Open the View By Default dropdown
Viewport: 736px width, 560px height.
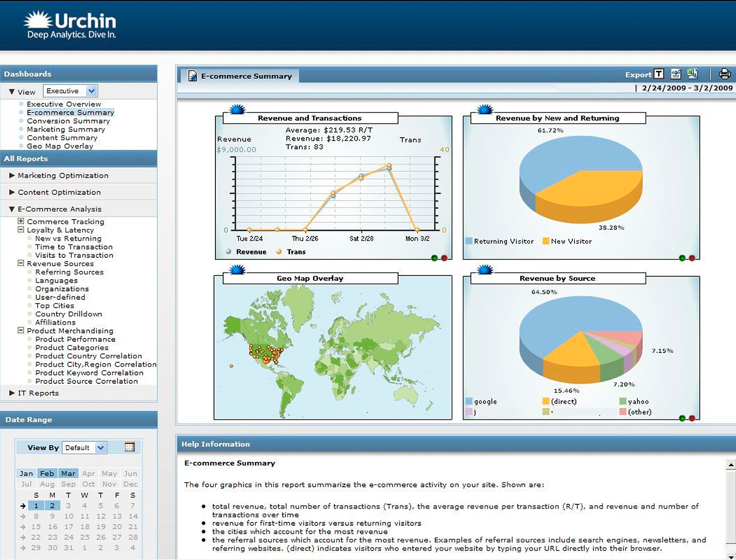pyautogui.click(x=84, y=447)
